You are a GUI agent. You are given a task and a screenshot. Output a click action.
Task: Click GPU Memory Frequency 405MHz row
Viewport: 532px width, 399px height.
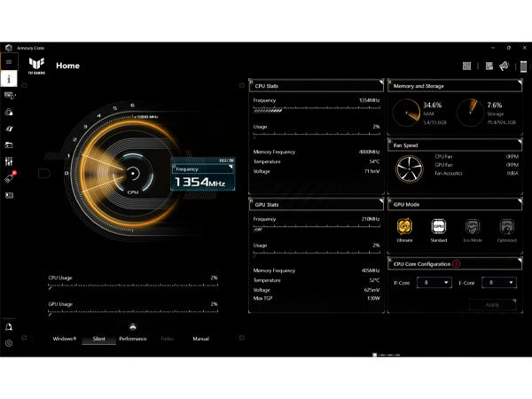click(x=317, y=270)
